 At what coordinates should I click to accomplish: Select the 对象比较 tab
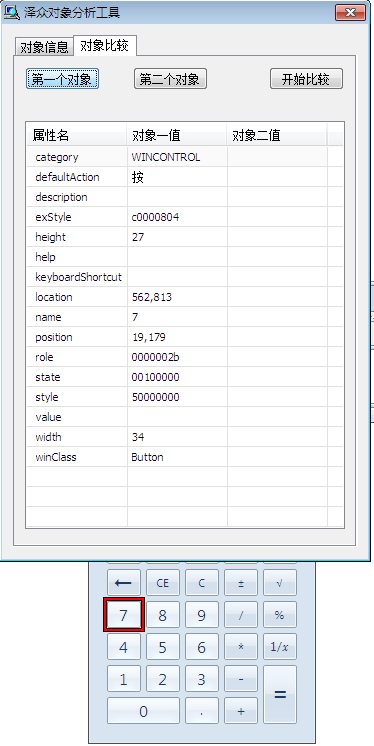click(x=105, y=46)
